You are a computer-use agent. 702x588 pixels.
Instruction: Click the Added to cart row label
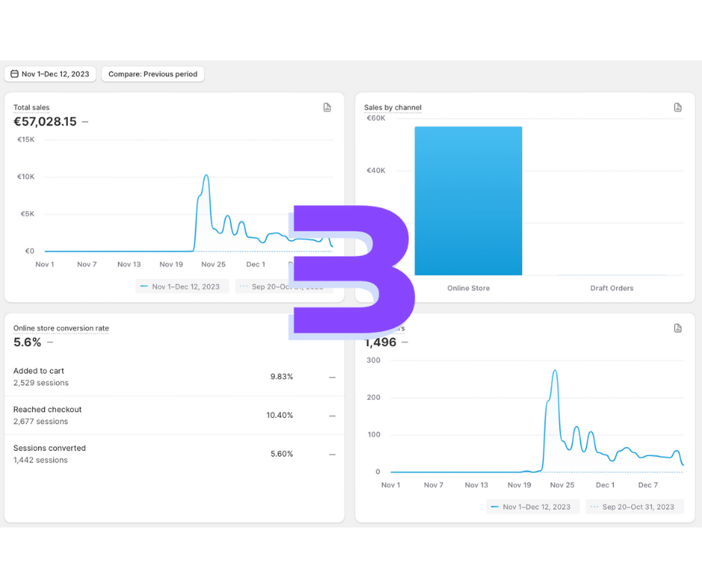pos(39,371)
